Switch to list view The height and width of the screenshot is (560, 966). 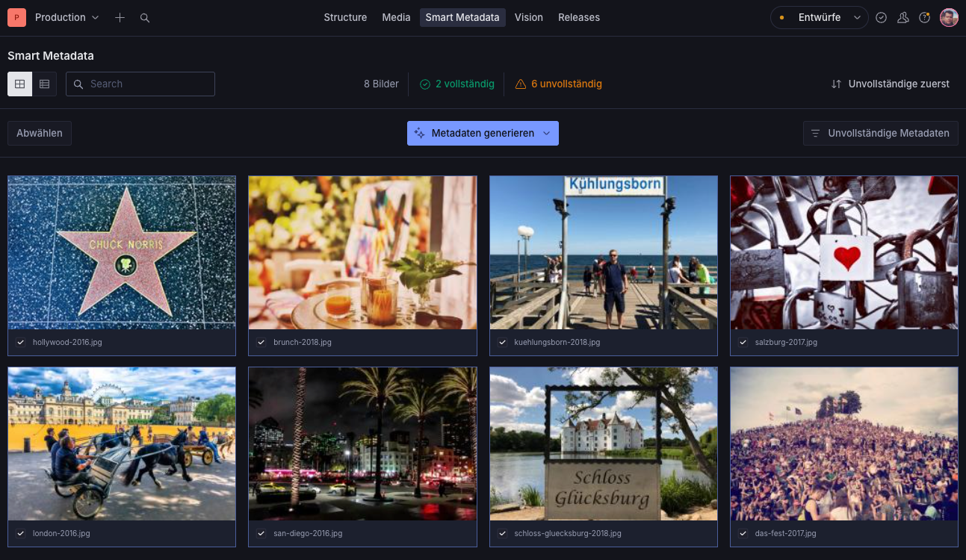tap(44, 84)
